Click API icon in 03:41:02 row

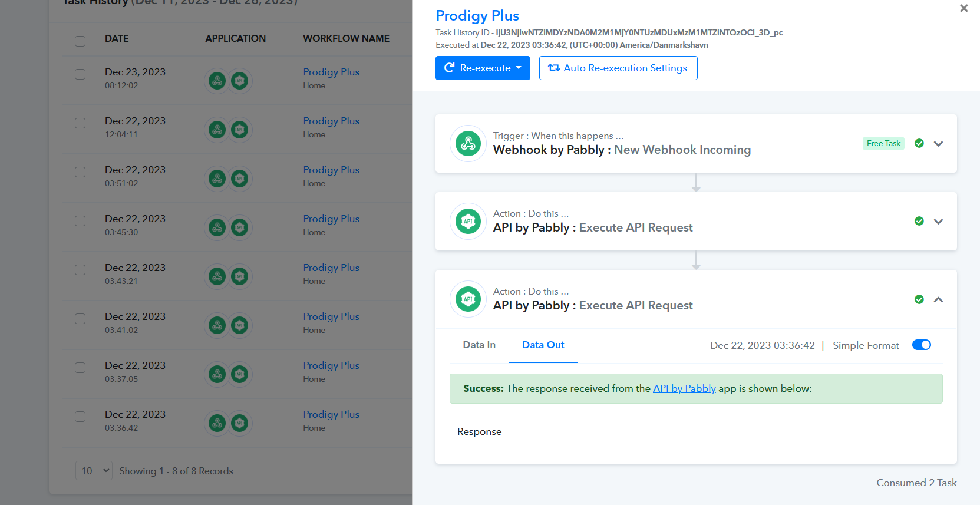click(x=239, y=325)
